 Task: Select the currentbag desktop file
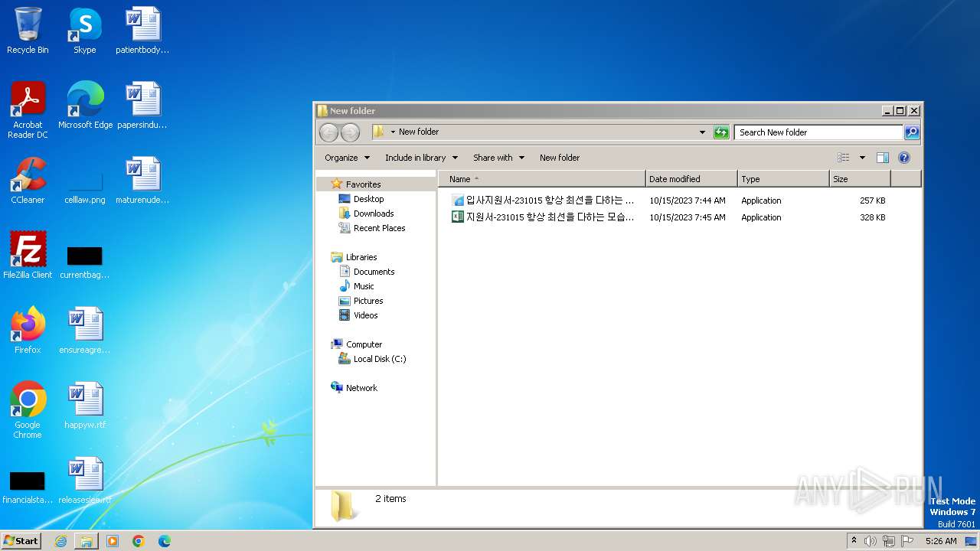point(85,262)
